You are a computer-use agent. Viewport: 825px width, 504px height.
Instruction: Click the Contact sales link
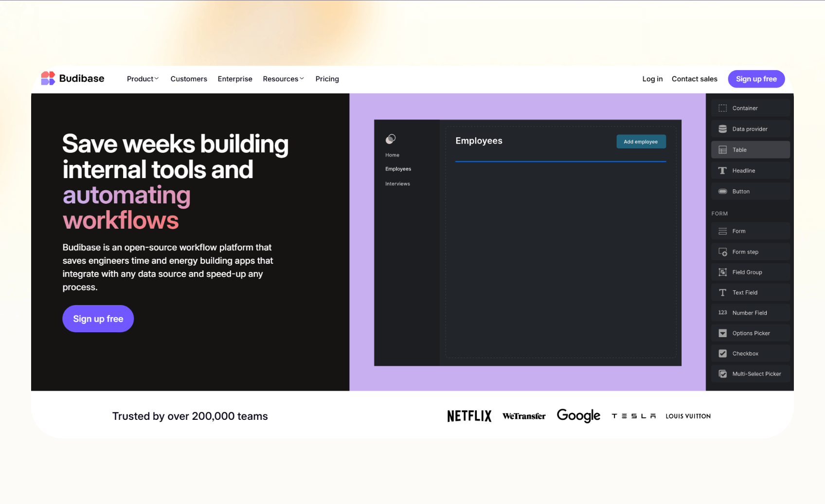tap(694, 79)
